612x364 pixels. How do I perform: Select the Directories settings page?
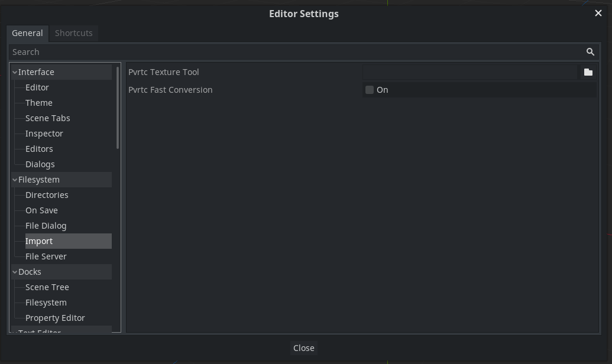coord(47,194)
